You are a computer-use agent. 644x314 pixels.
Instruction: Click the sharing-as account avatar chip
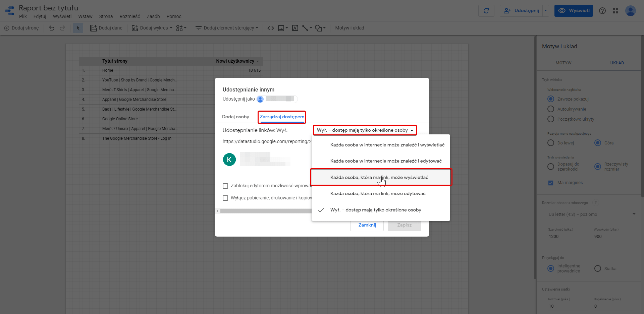pos(277,99)
